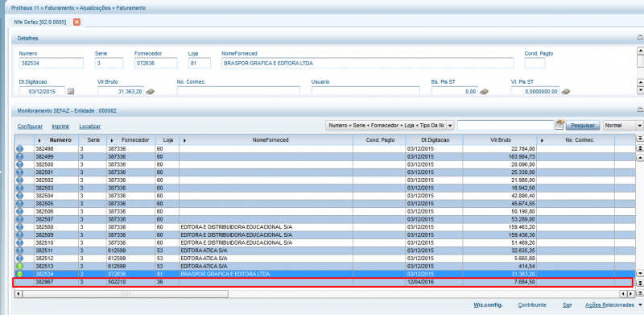Open the Vl. Pis ST calculator icon
644x315 pixels.
[566, 91]
